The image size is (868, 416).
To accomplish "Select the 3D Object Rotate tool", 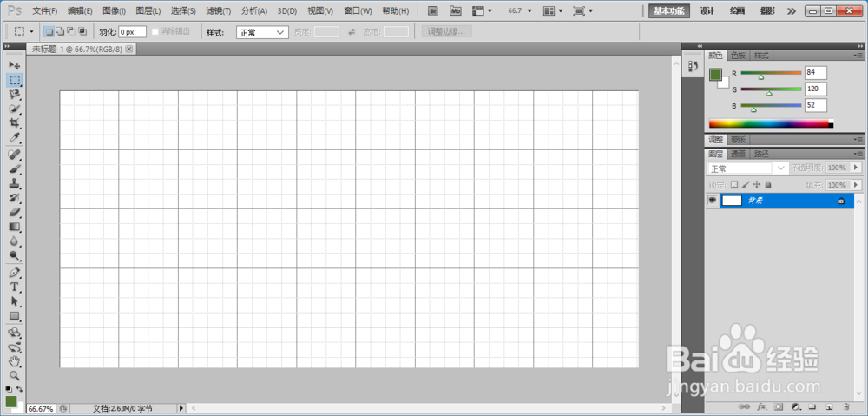I will tap(15, 333).
